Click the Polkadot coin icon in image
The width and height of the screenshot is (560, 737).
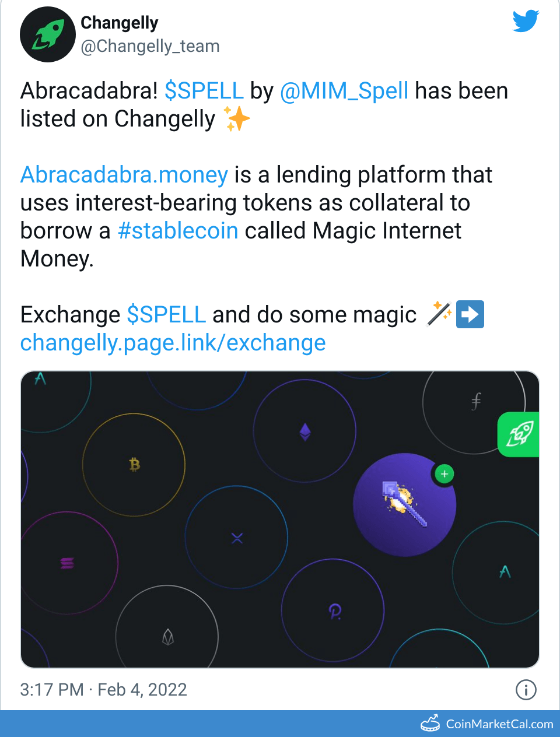334,611
